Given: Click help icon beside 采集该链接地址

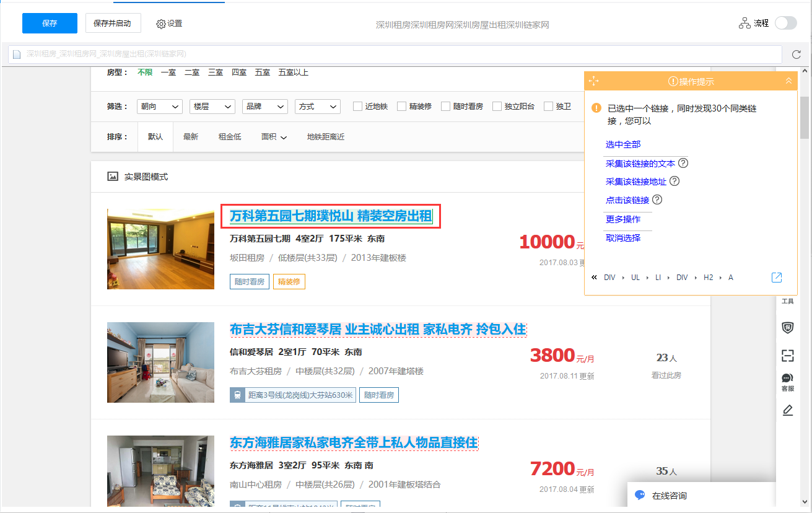Looking at the screenshot, I should 675,182.
